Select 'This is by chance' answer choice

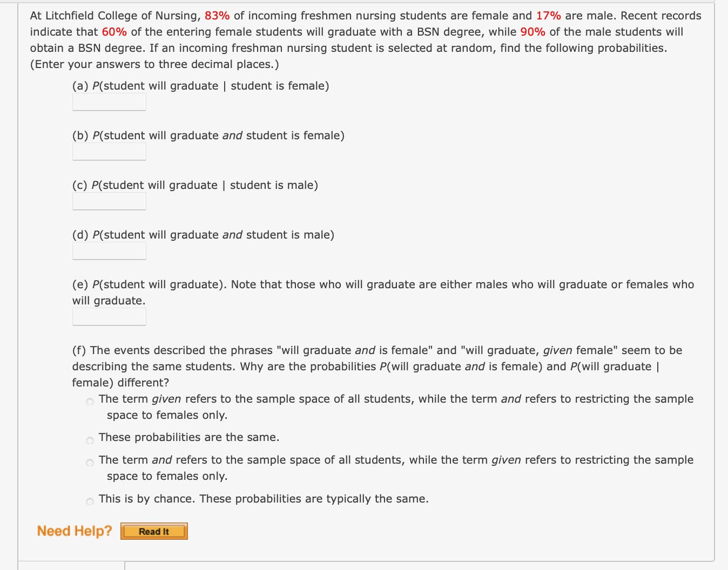(x=89, y=502)
